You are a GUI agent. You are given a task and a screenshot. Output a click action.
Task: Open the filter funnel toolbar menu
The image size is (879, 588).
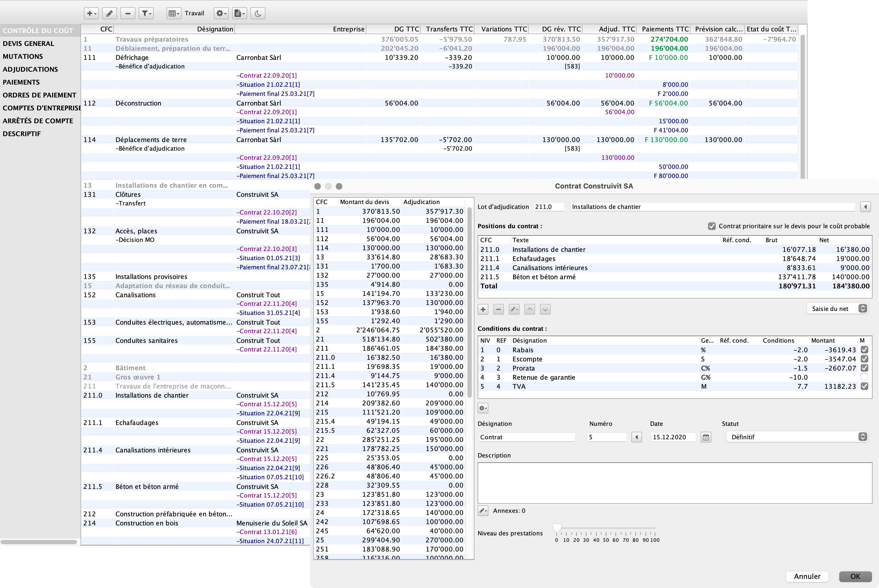point(146,13)
